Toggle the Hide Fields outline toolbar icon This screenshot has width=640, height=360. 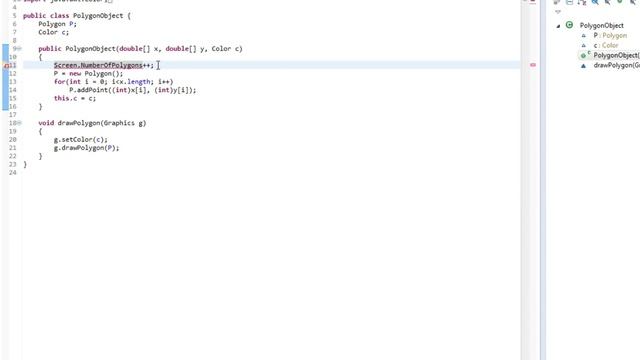point(595,2)
